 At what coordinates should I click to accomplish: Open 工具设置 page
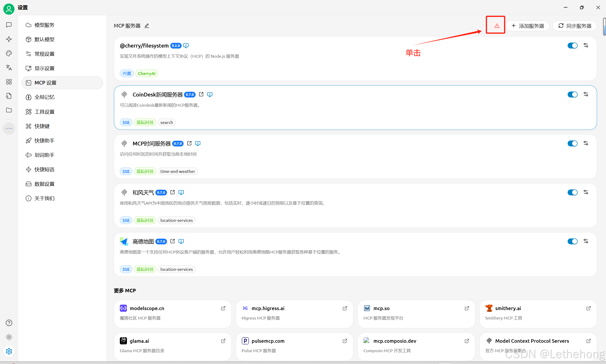(x=62, y=112)
